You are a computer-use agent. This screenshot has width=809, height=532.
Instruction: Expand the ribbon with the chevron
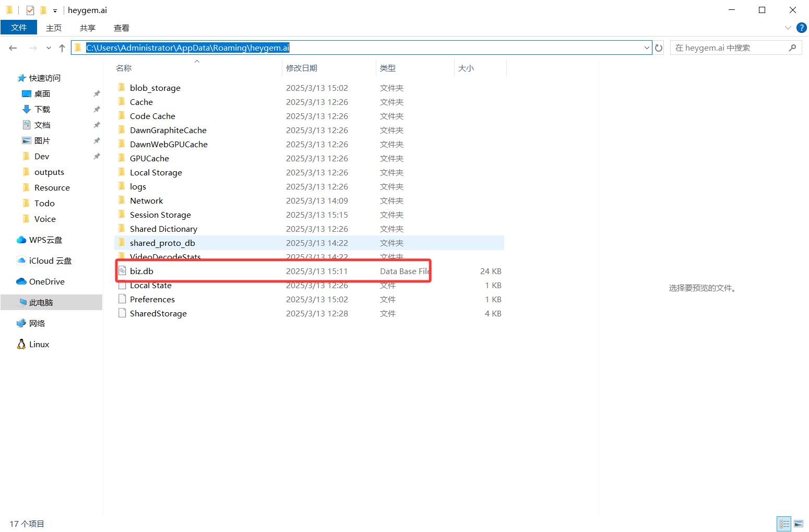pos(788,28)
